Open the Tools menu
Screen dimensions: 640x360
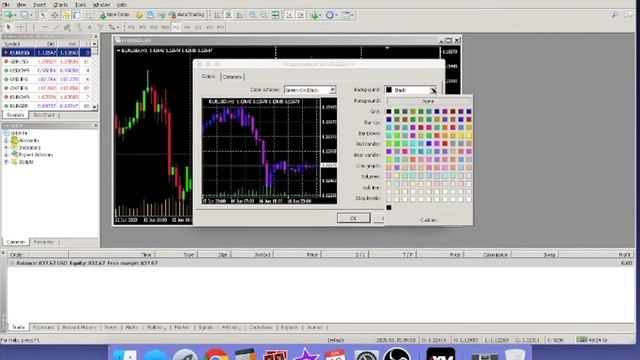coord(80,4)
